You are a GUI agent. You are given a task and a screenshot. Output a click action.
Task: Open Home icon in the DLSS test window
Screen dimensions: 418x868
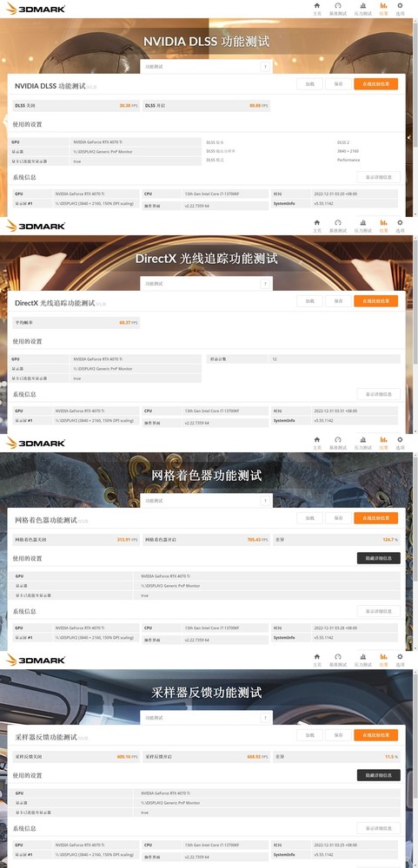click(317, 8)
